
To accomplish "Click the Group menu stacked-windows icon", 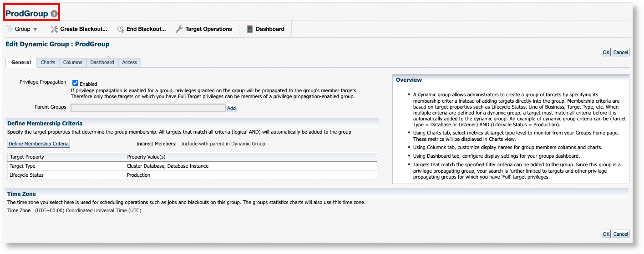I will tap(10, 29).
